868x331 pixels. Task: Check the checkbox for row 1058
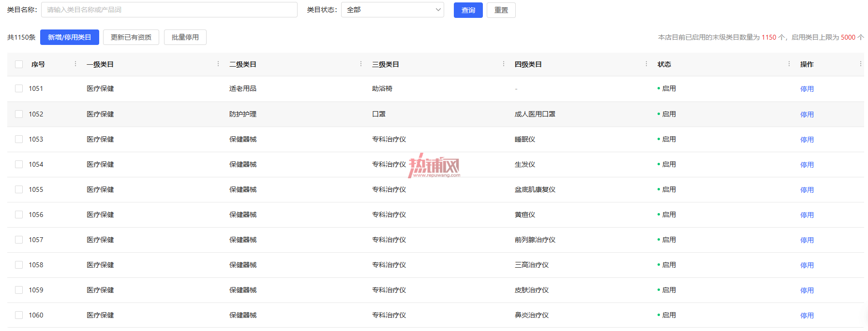[x=19, y=265]
